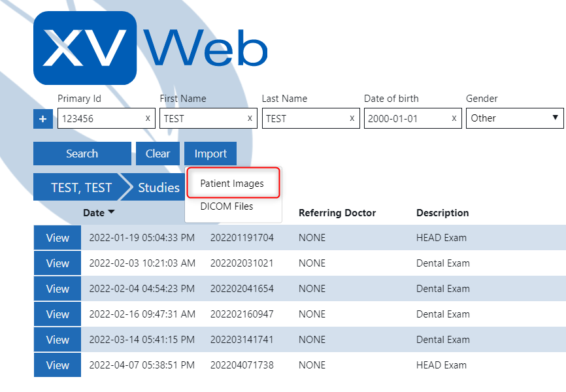View the HEAD Exam from 2022-01-19
Viewport: 566px width, 392px height.
tap(57, 237)
